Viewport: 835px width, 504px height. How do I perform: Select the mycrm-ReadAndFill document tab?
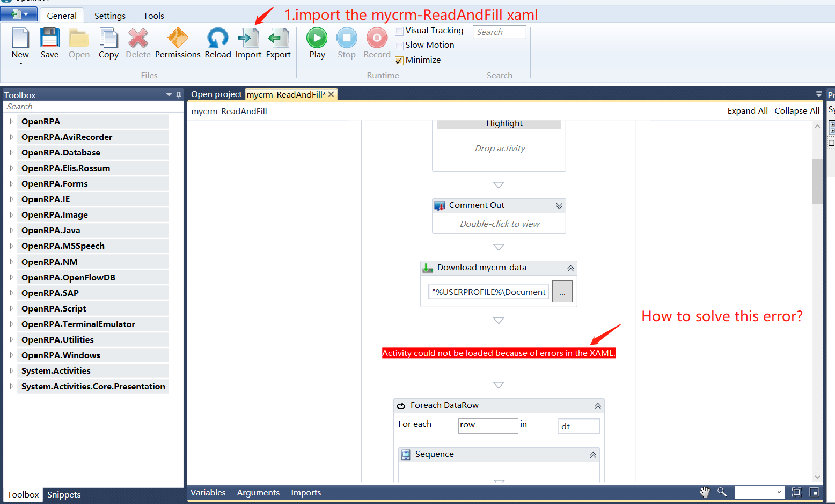coord(286,94)
